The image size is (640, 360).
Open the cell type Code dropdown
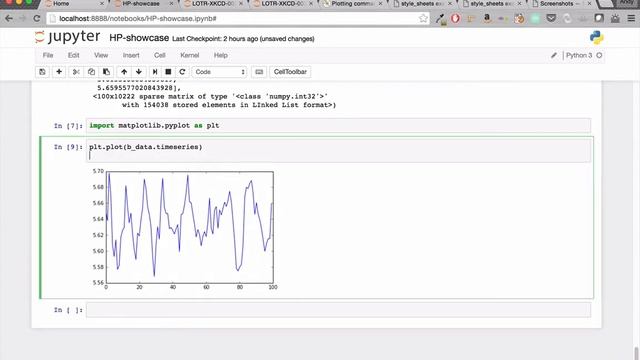(220, 72)
